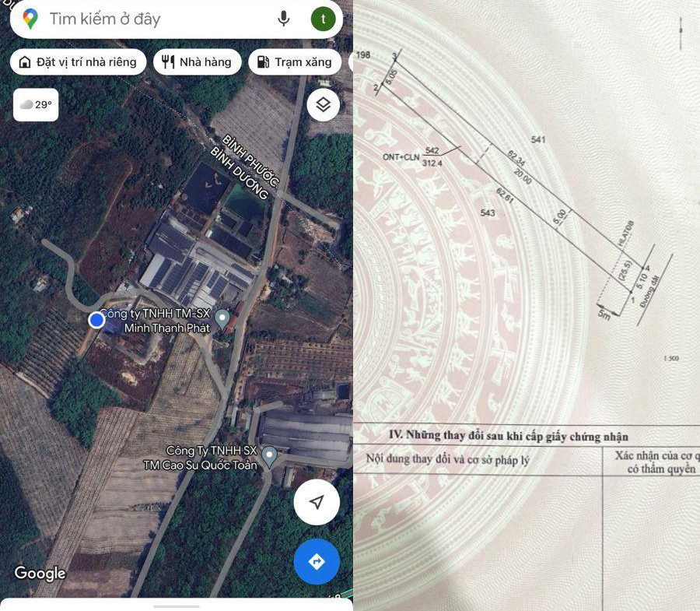Select the 'Nội dung thay đổi' column header
This screenshot has width=700, height=611.
click(447, 459)
